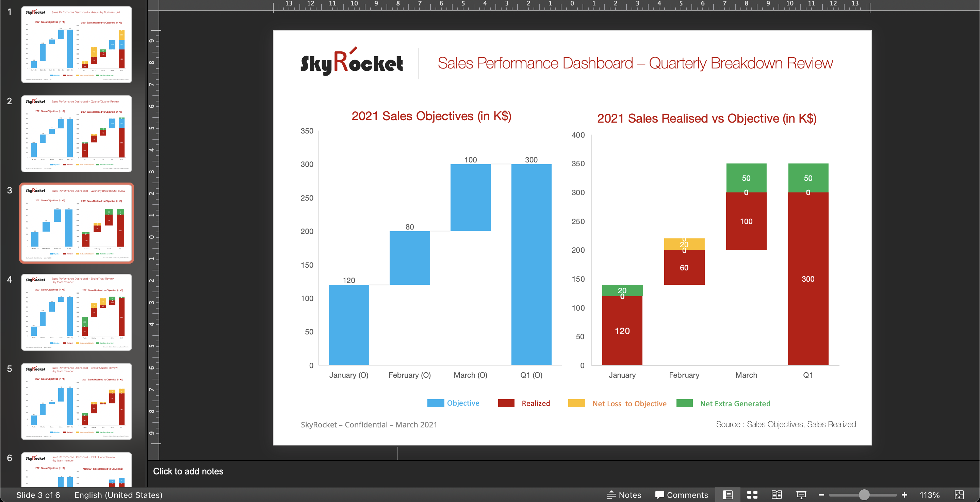980x502 pixels.
Task: Switch to Reading view icon
Action: click(777, 495)
